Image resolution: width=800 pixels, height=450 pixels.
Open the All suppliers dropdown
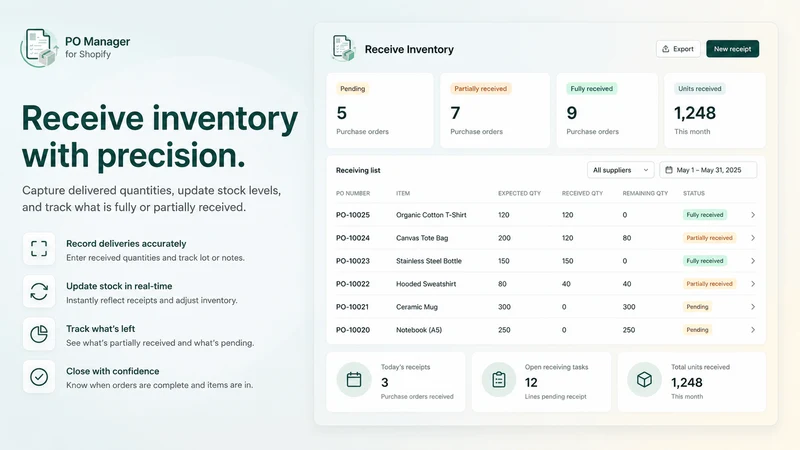pyautogui.click(x=620, y=170)
